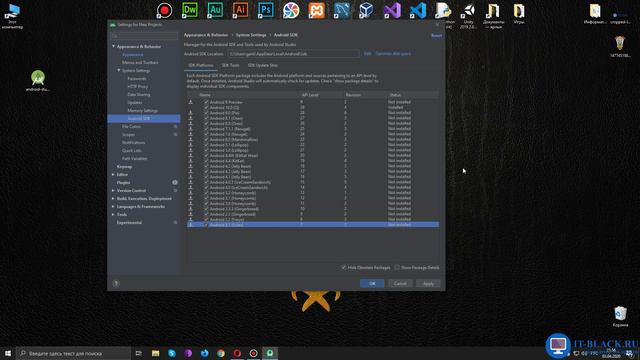This screenshot has width=640, height=360.
Task: Expand the Version Control section
Action: tap(113, 190)
